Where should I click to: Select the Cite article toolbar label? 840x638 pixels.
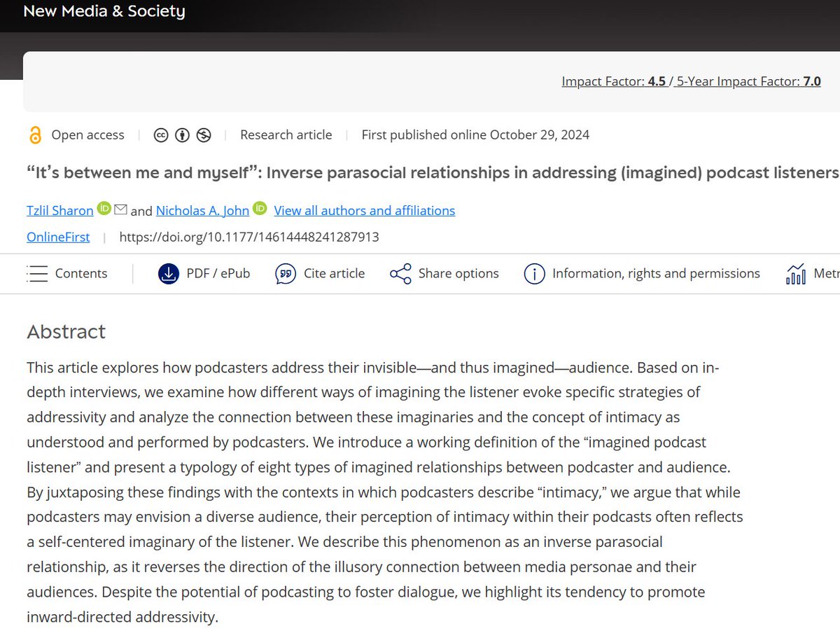pyautogui.click(x=335, y=273)
